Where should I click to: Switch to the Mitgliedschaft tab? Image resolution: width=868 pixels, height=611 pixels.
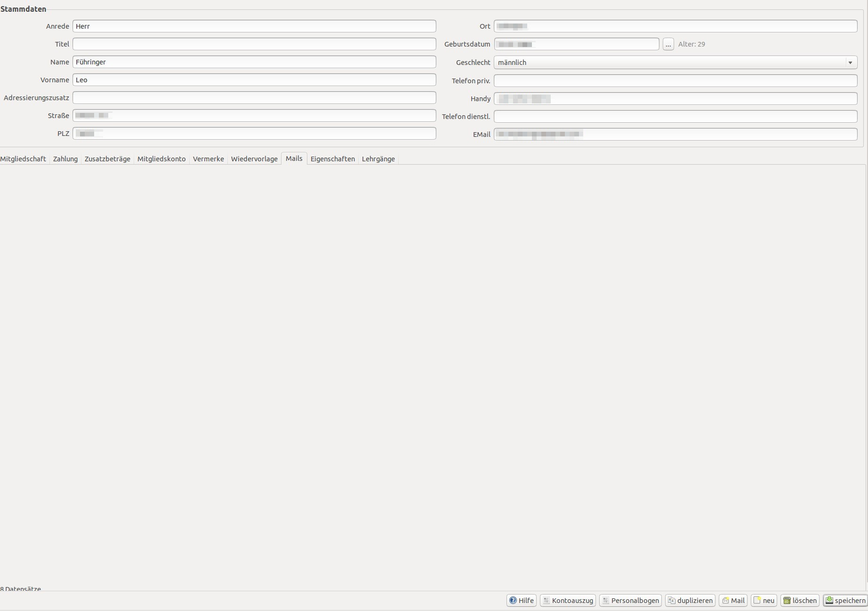point(23,159)
